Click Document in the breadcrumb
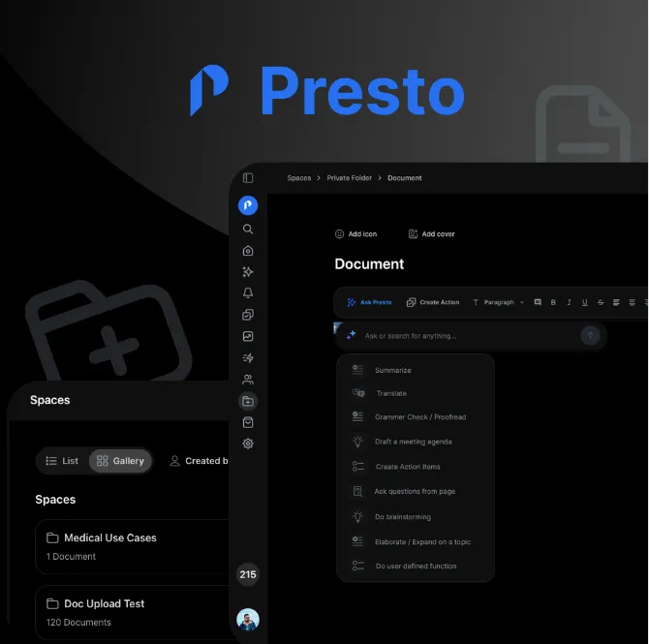649x644 pixels. [404, 178]
